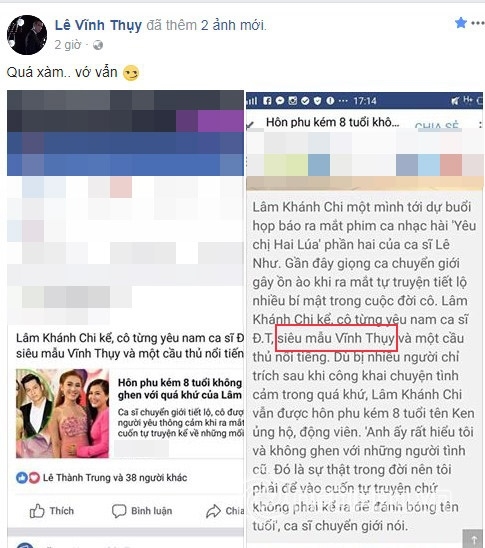485x548 pixels.
Task: Click the highlighted siêu mẫu Vĩnh Thụy text
Action: (x=336, y=338)
